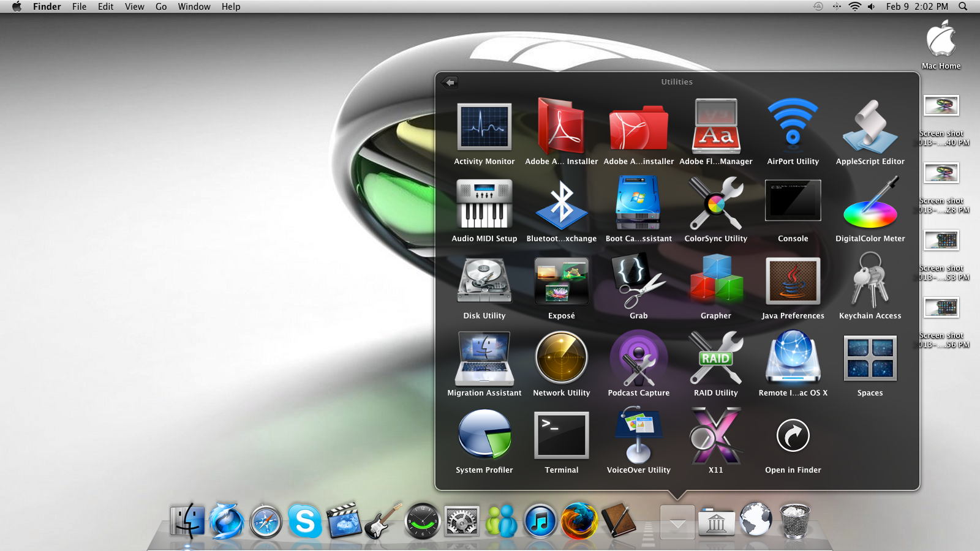Open GarageBand guitar in the Dock
Screen dimensions: 980x551
tap(383, 521)
